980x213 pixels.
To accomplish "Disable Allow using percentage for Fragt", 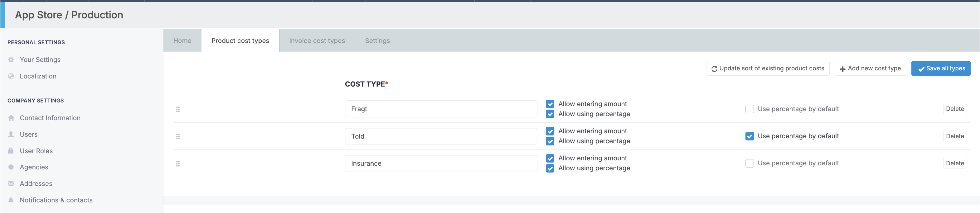I will [x=550, y=114].
